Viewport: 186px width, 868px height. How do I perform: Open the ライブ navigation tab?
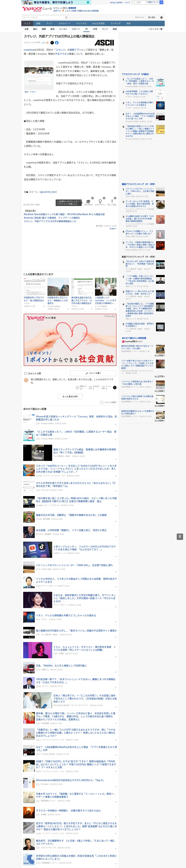[x=49, y=24]
